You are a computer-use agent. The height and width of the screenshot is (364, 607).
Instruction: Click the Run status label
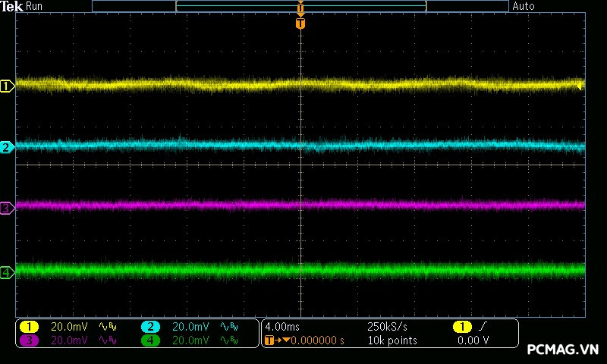34,6
